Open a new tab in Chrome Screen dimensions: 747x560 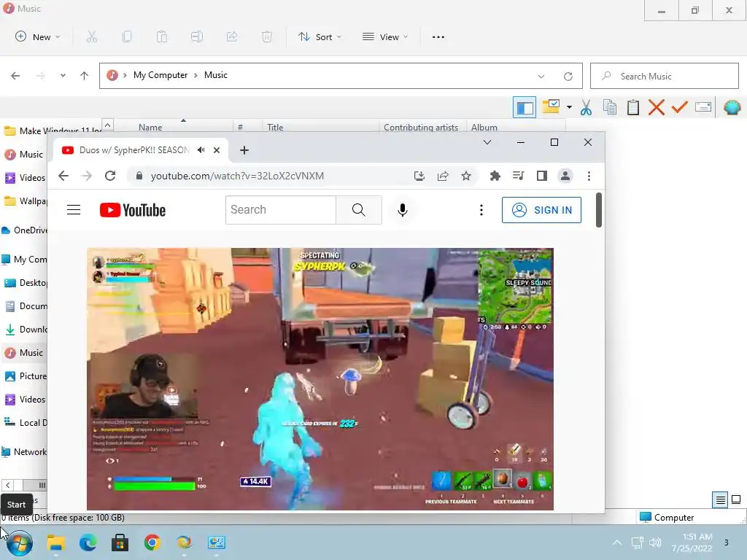(244, 150)
